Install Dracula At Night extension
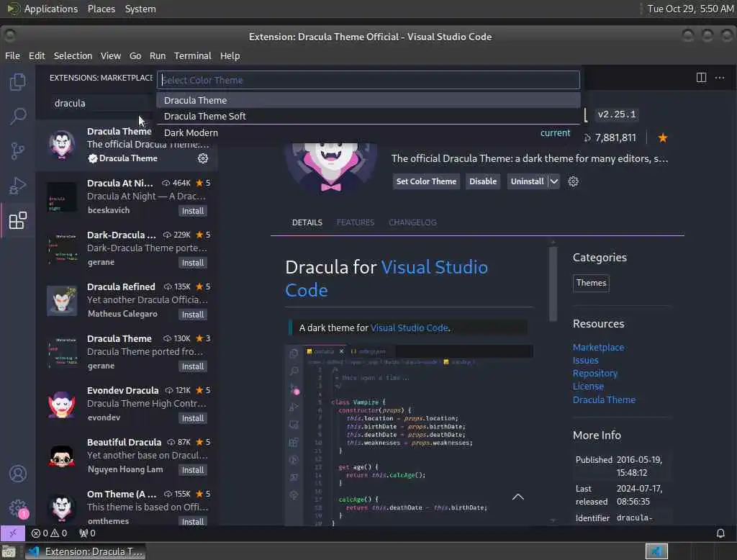This screenshot has width=737, height=560. pos(193,211)
